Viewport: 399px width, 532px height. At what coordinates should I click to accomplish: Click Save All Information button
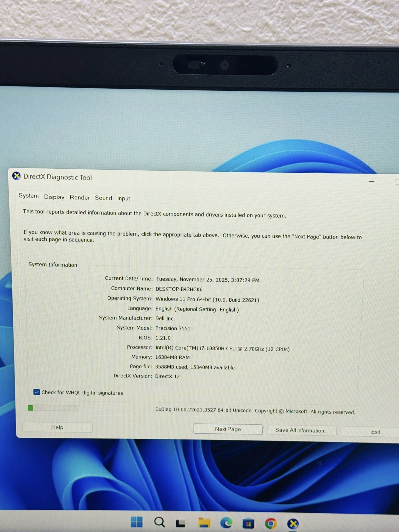coord(301,430)
